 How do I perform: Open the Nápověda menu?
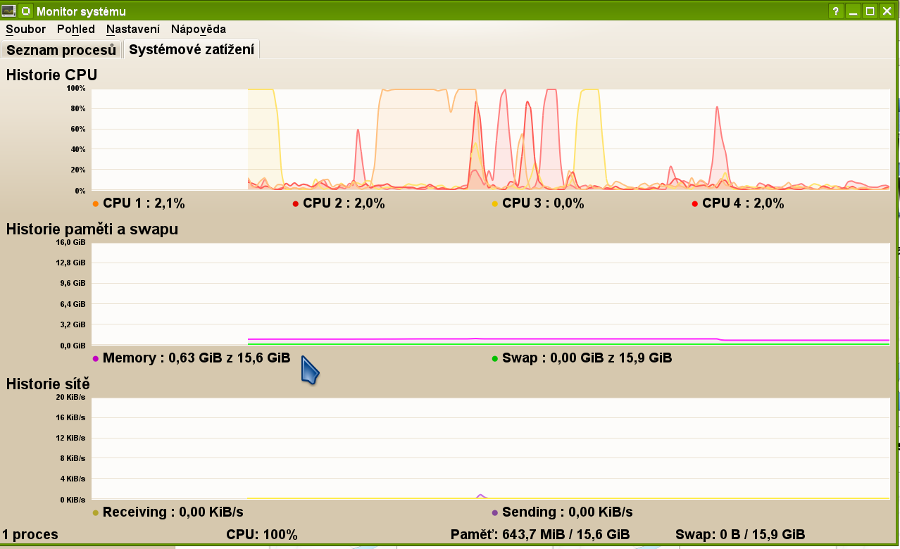click(198, 29)
